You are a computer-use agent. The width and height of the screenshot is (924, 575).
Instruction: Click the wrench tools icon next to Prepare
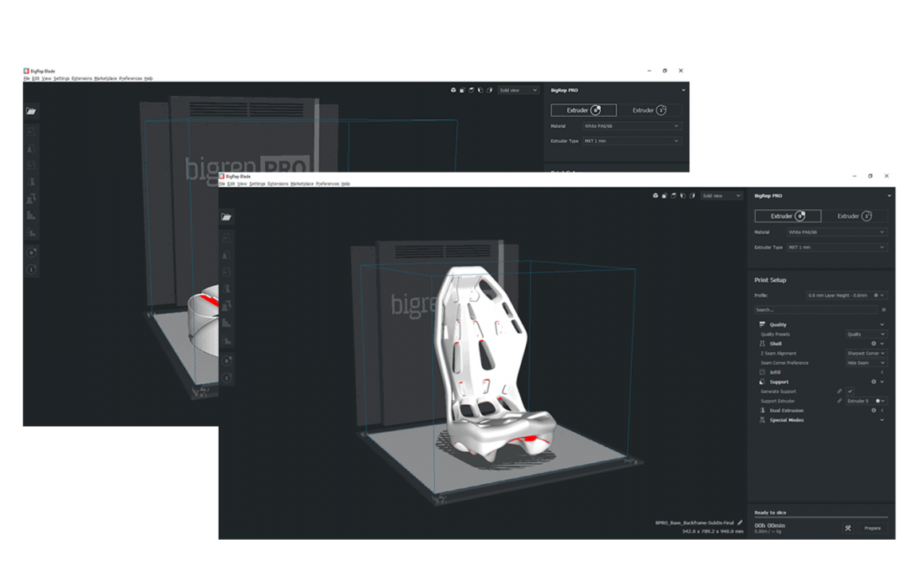848,528
